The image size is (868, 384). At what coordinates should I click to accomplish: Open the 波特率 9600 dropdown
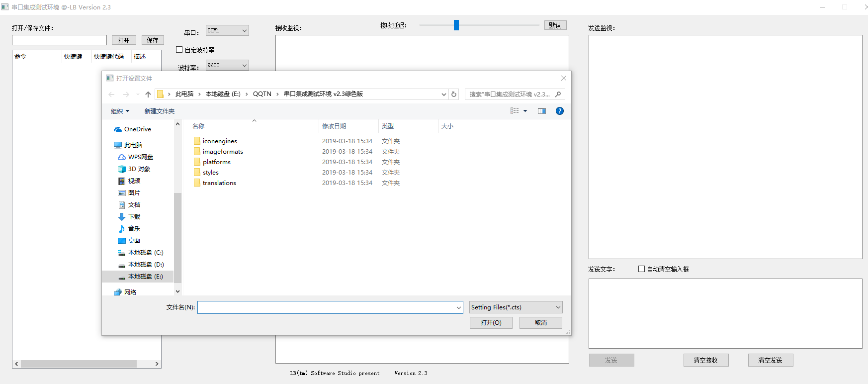coord(227,65)
